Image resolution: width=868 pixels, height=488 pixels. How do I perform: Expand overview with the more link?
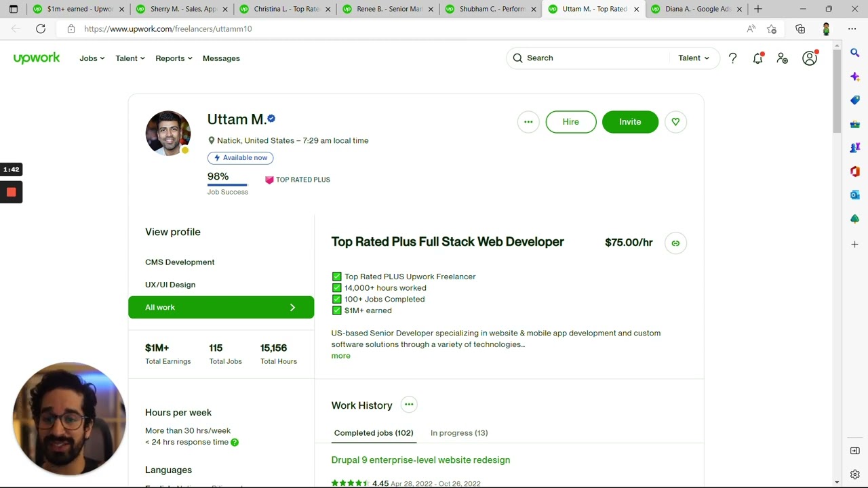[x=340, y=356]
